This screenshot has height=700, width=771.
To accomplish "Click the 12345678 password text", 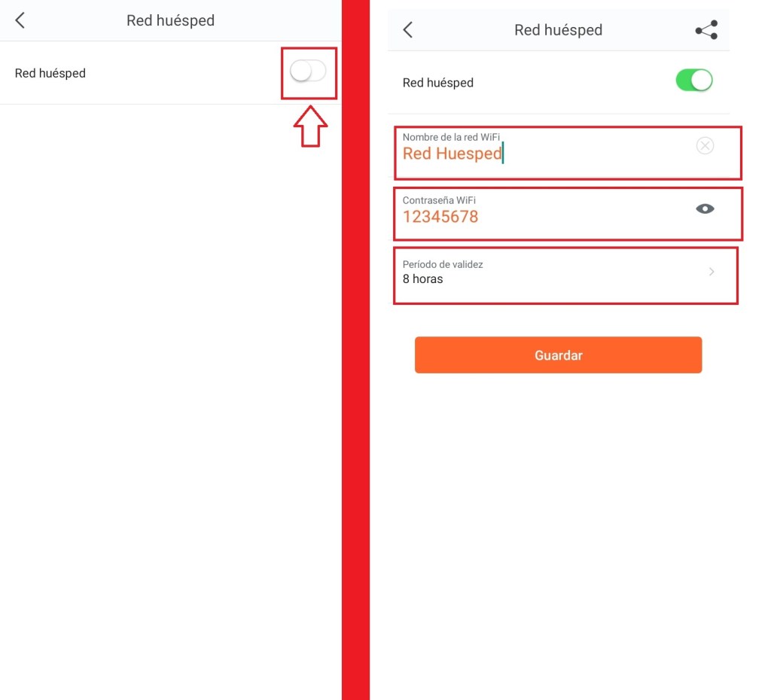I will click(x=440, y=217).
